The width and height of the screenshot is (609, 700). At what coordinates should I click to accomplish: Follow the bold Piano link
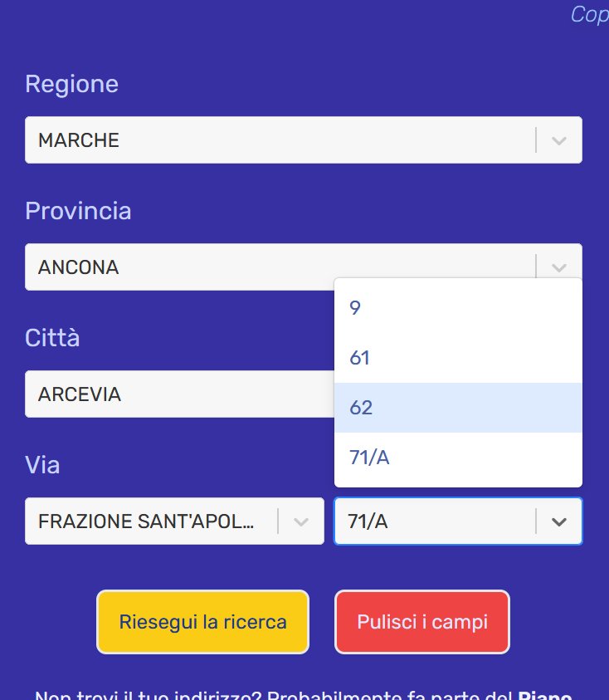click(x=547, y=695)
